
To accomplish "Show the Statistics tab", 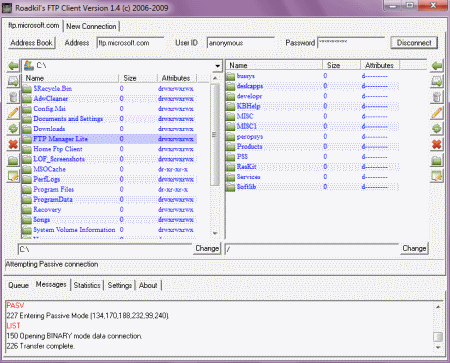I will [87, 285].
